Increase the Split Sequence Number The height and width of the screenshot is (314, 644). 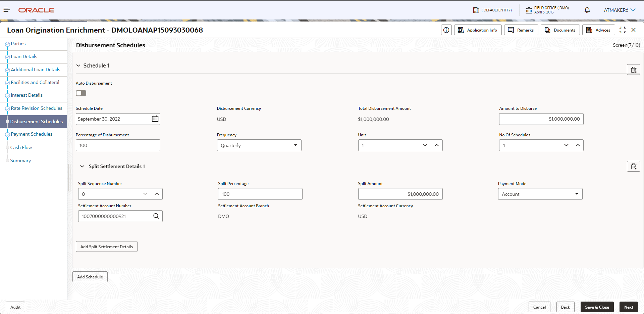click(x=157, y=194)
